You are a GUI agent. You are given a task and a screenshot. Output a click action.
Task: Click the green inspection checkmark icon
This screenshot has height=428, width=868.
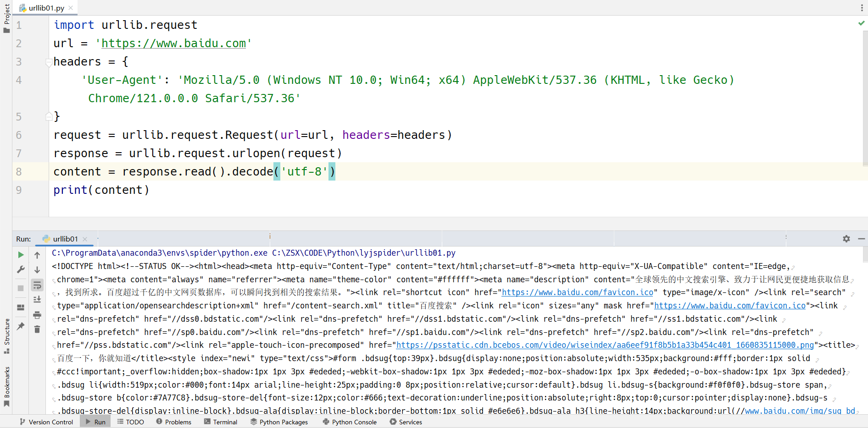861,23
